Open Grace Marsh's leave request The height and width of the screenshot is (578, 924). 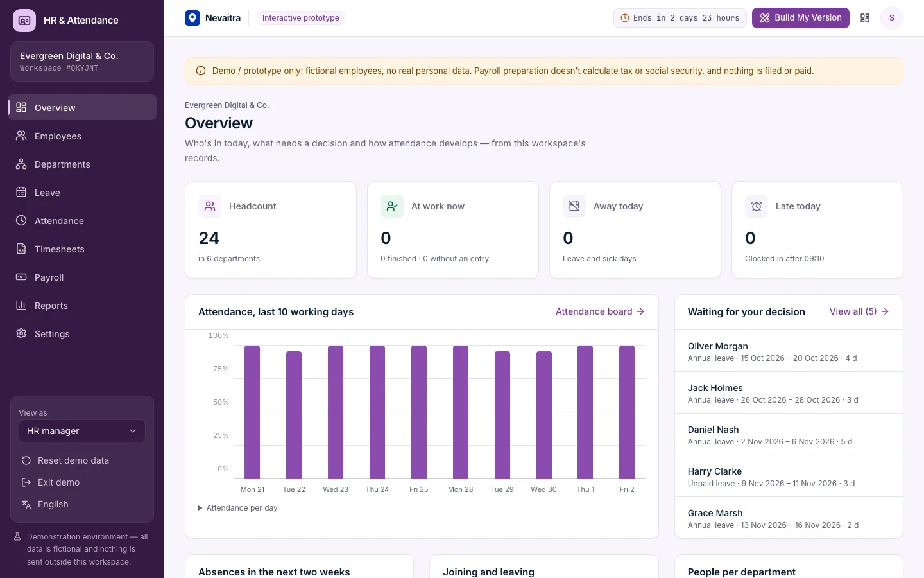[789, 518]
